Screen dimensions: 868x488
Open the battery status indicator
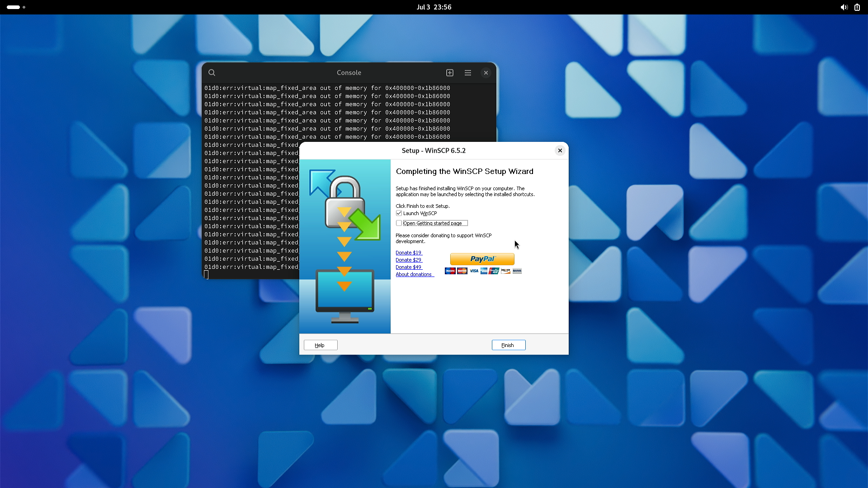tap(857, 7)
